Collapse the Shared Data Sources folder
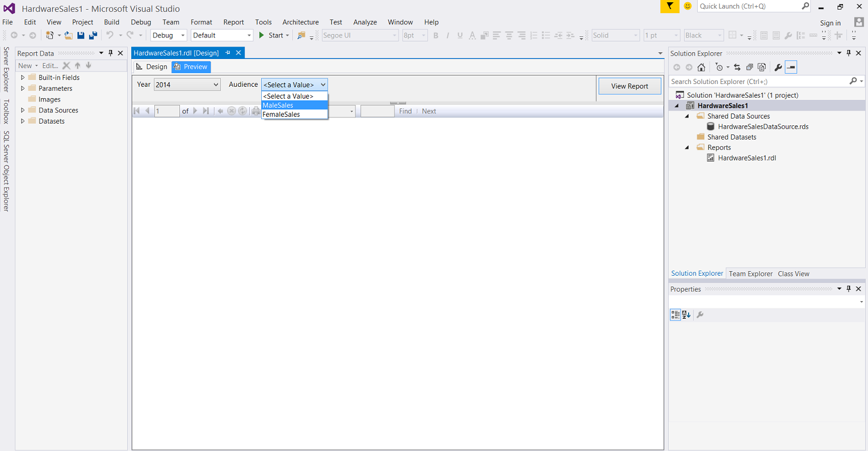The width and height of the screenshot is (868, 451). click(687, 116)
